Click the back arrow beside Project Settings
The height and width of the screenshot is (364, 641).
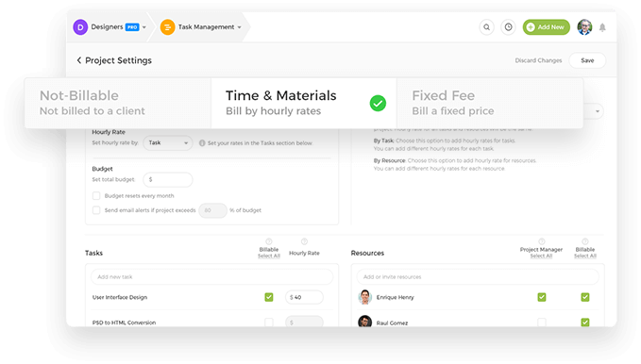pos(79,60)
